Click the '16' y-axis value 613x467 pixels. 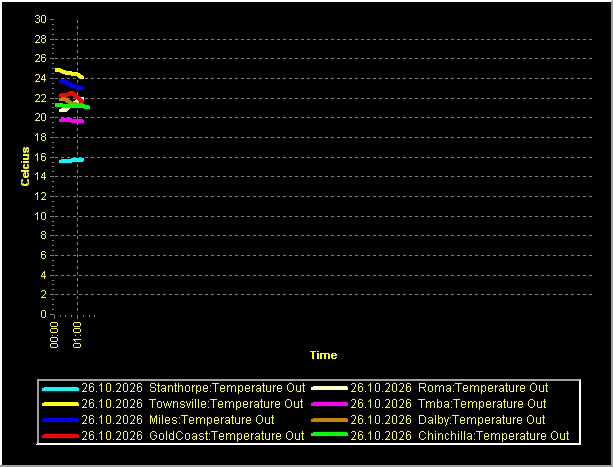(x=40, y=157)
